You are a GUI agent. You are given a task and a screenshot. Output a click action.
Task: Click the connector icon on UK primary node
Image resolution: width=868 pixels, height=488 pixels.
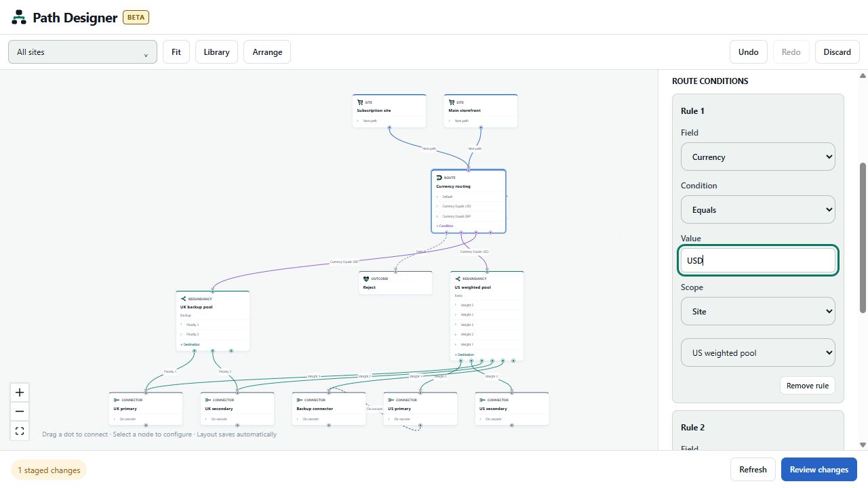point(117,400)
